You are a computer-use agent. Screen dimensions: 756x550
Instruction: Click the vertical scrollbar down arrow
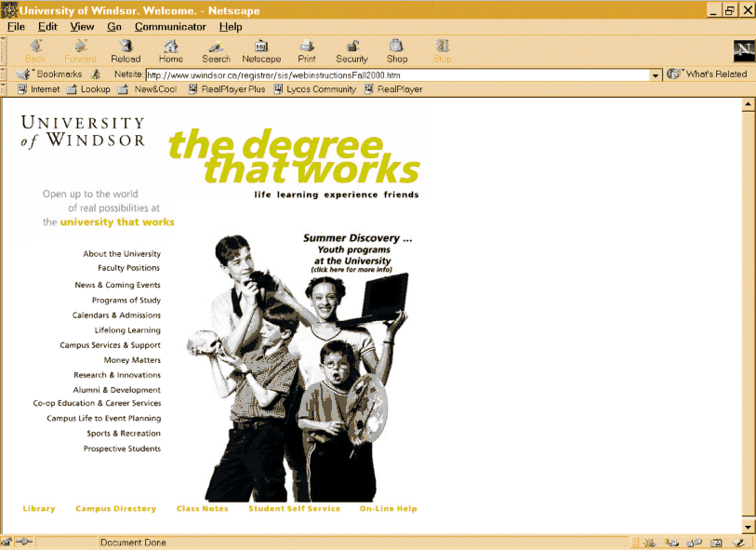coord(748,527)
